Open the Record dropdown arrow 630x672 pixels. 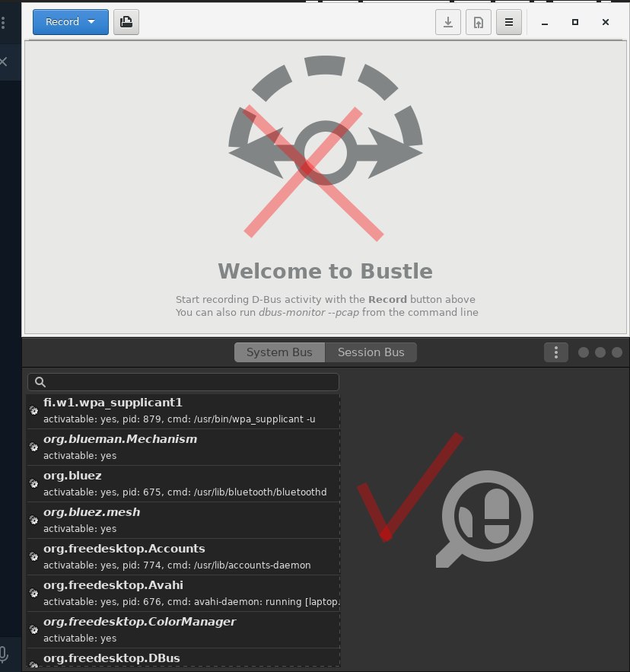click(91, 22)
